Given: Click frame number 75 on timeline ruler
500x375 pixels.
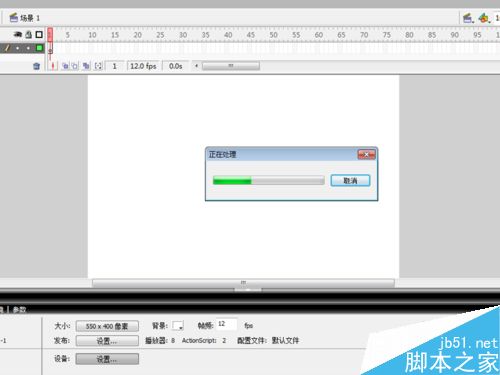Looking at the screenshot, I should click(x=387, y=35).
